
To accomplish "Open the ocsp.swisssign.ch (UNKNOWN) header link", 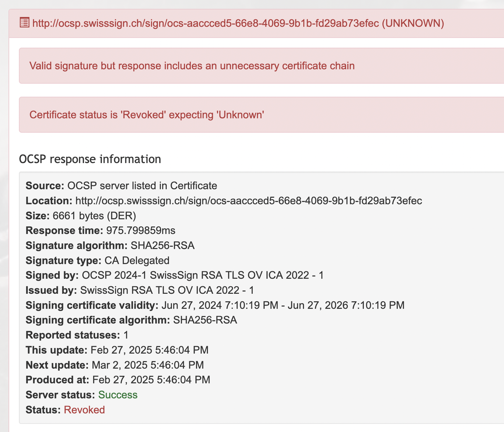I will click(x=238, y=23).
